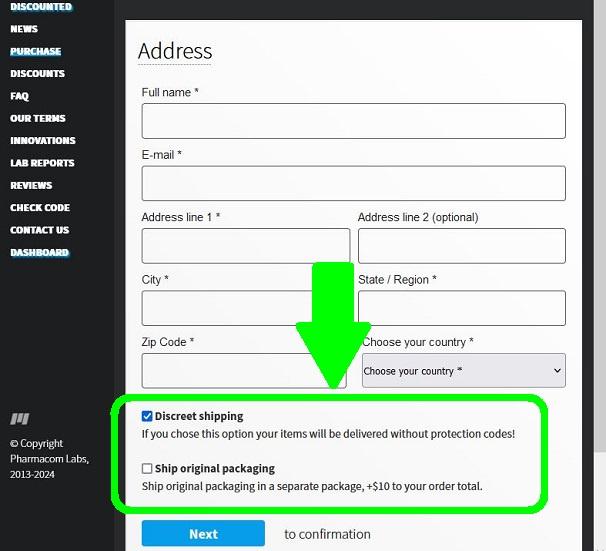
Task: Go to the News sidebar link
Action: pos(24,29)
